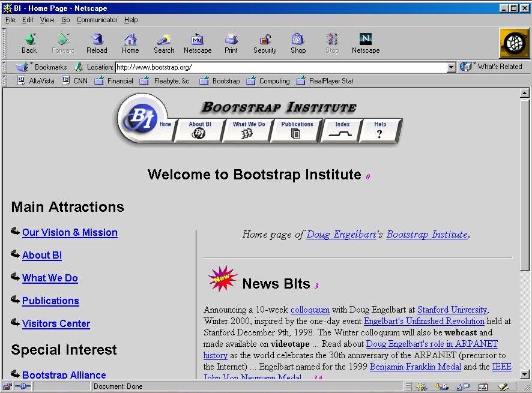The image size is (532, 393).
Task: Click the Location page proxy icon
Action: (79, 67)
